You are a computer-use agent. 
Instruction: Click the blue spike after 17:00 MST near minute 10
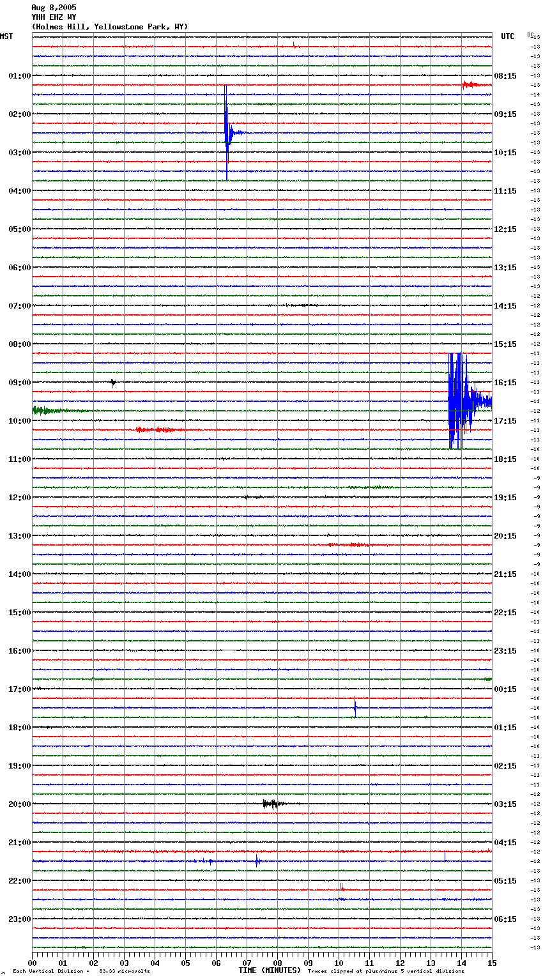click(355, 707)
